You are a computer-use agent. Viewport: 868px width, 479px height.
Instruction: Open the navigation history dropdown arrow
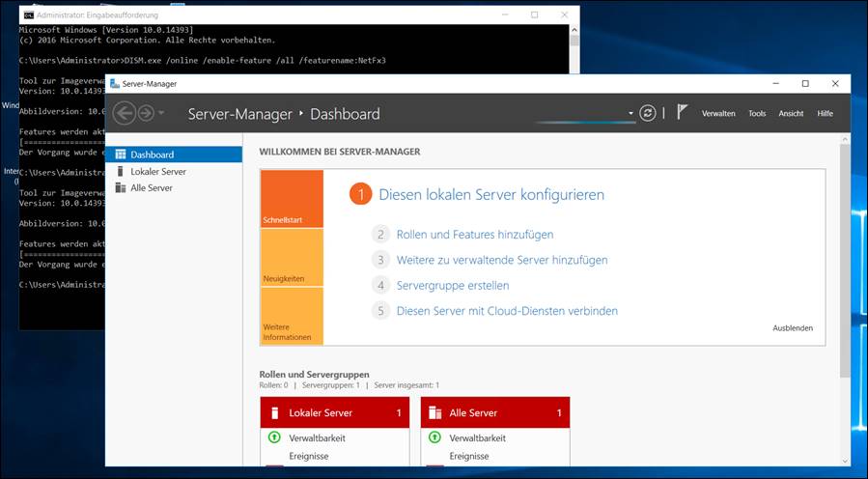click(161, 114)
